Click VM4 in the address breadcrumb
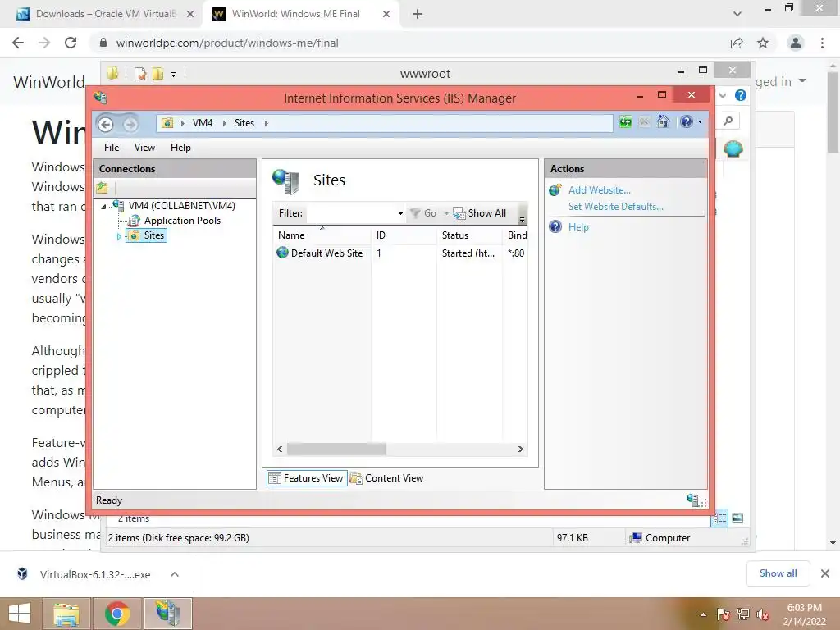 coord(203,123)
